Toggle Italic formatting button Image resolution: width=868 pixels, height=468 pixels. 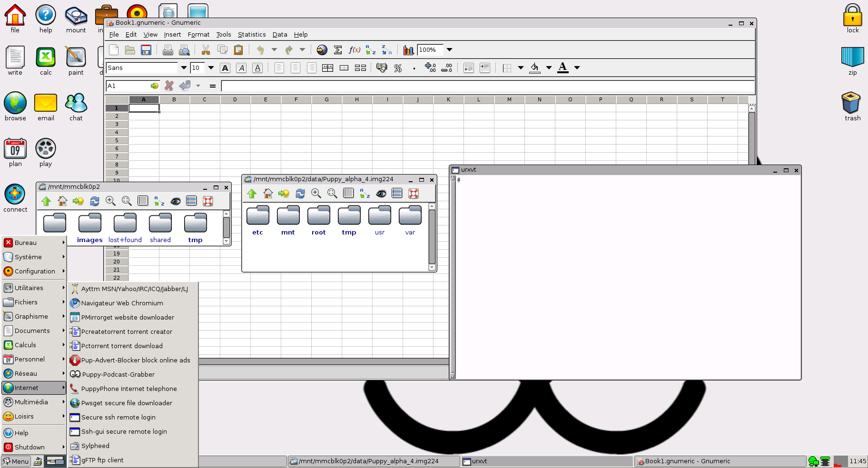point(241,68)
